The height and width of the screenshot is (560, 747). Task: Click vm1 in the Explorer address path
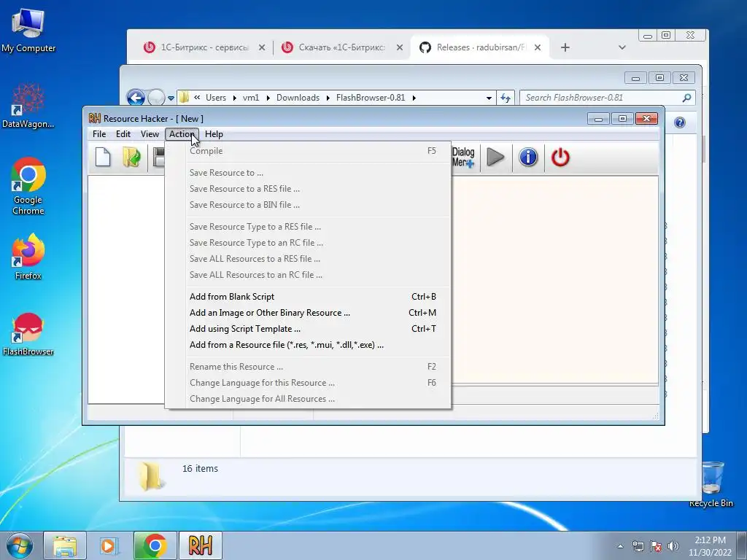pos(251,98)
